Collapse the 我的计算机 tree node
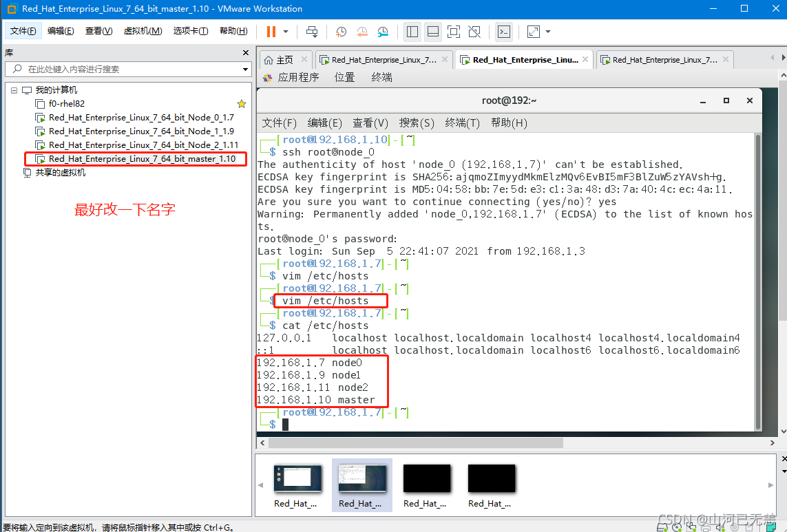 [x=14, y=90]
